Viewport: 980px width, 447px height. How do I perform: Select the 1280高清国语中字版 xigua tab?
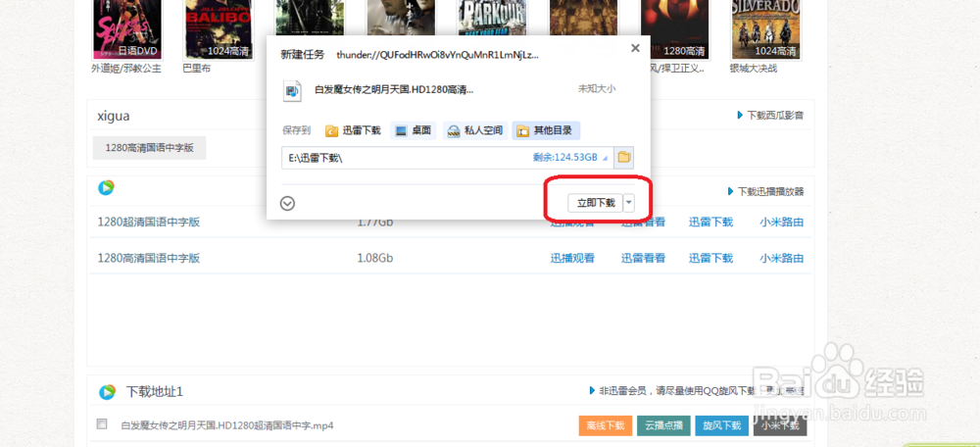click(149, 148)
